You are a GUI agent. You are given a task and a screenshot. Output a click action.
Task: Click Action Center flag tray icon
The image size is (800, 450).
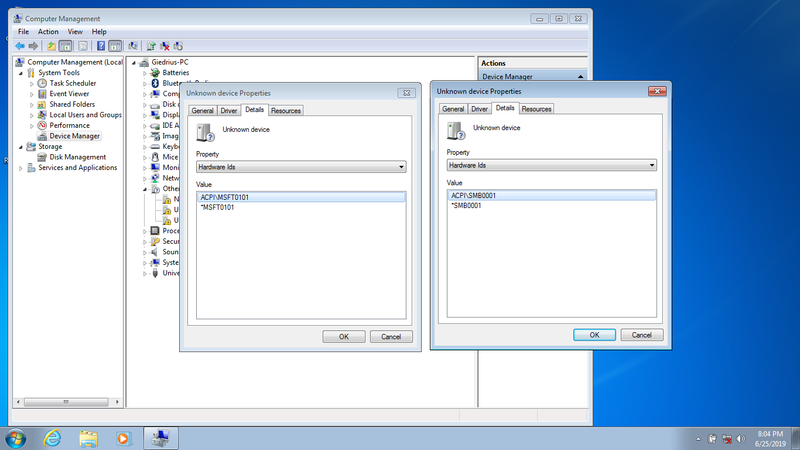tap(712, 439)
